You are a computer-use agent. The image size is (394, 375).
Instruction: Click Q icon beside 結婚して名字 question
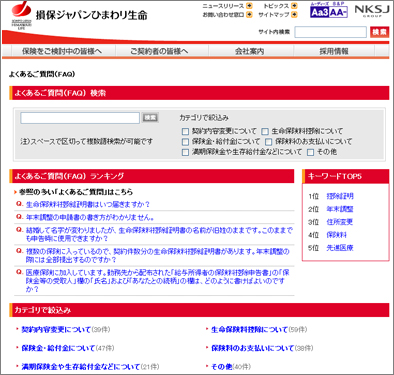click(20, 230)
